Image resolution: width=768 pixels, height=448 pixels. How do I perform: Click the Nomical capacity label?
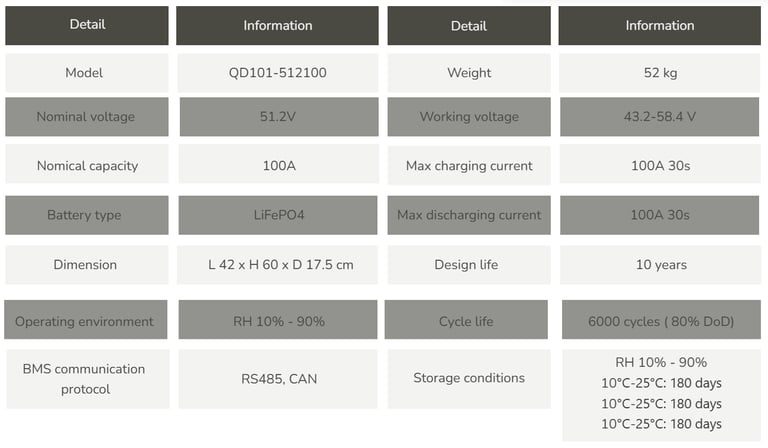click(x=87, y=165)
